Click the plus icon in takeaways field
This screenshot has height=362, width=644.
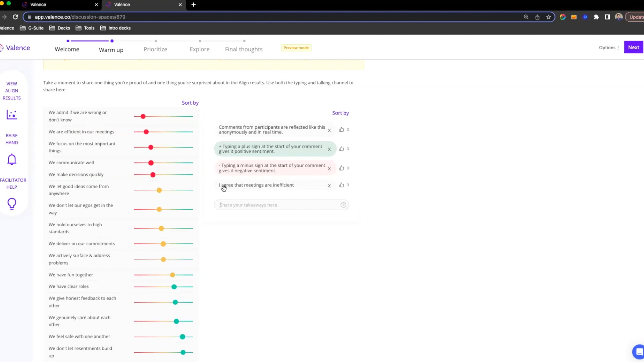pyautogui.click(x=343, y=205)
